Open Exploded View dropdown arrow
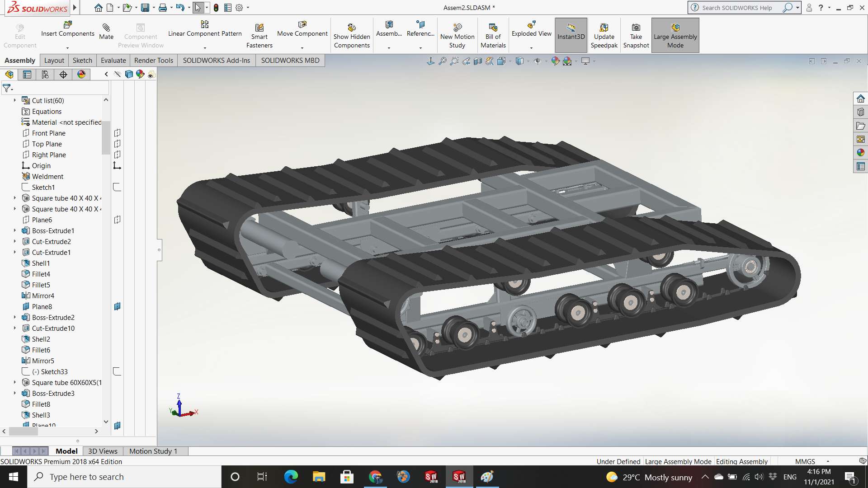This screenshot has height=488, width=868. tap(531, 48)
